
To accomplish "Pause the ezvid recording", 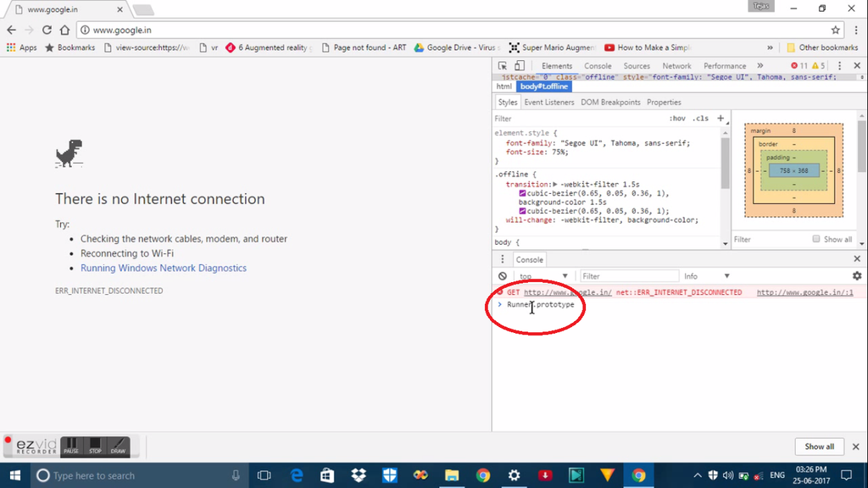I will pos(71,446).
